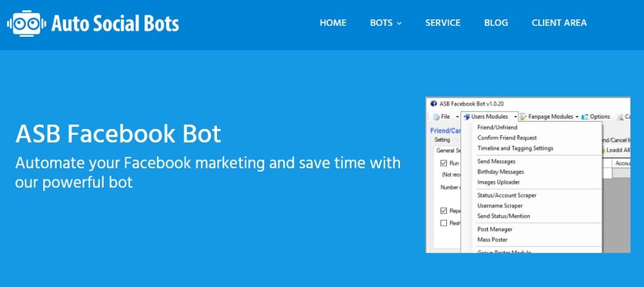Click the Auto Social Bots robot logo icon
The image size is (644, 287).
click(x=26, y=23)
